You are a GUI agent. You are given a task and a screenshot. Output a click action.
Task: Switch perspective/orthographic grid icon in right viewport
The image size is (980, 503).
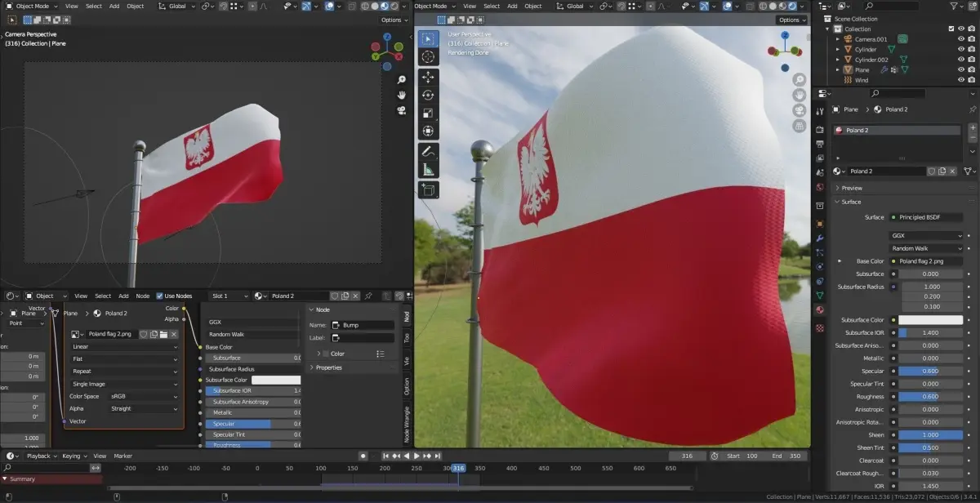(800, 126)
